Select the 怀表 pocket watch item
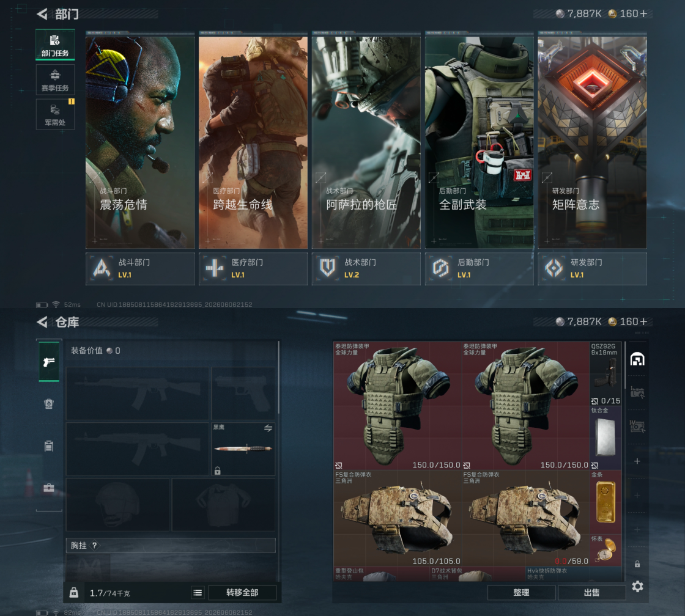 click(x=605, y=550)
